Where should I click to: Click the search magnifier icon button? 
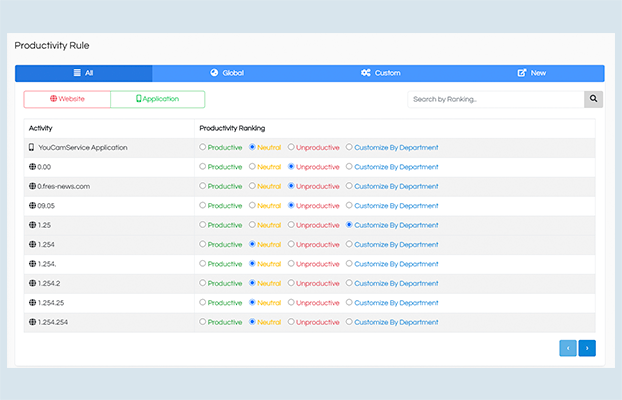(594, 99)
